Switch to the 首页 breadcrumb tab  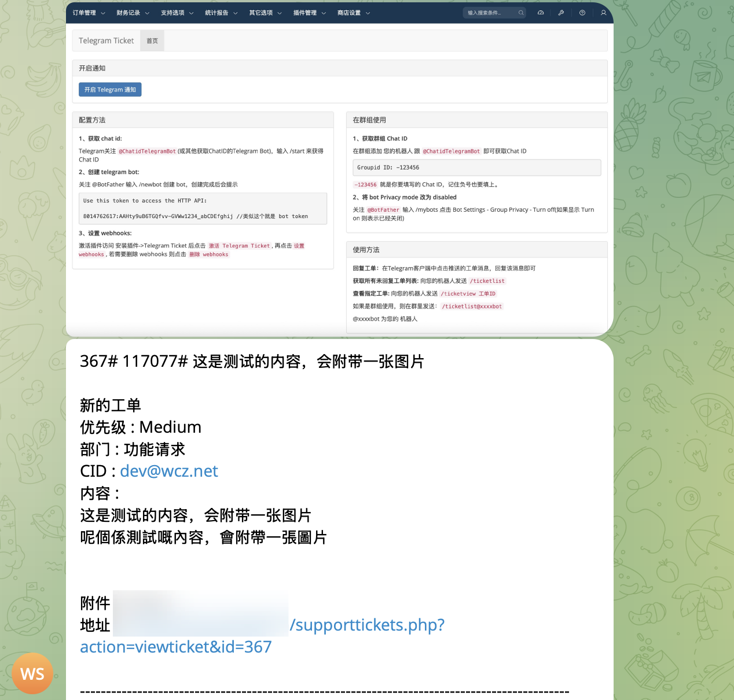[152, 41]
